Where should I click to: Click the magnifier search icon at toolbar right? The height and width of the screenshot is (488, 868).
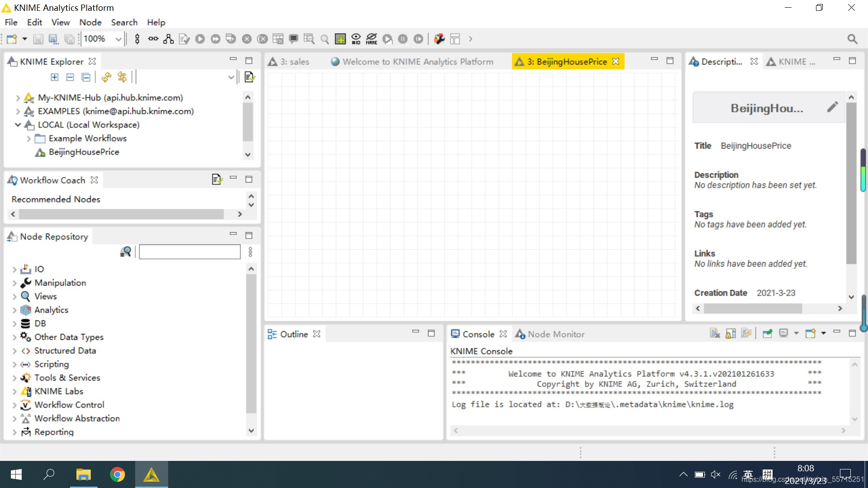pos(852,39)
